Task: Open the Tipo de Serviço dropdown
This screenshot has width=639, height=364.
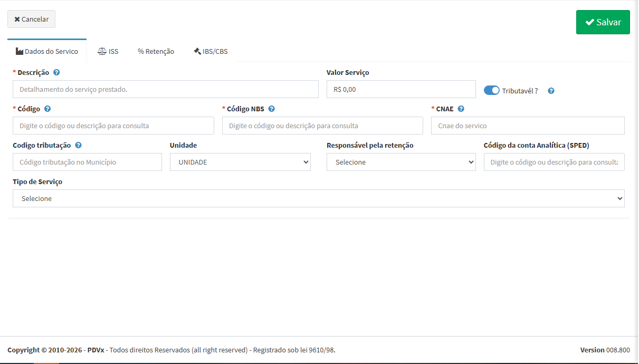Action: click(318, 198)
